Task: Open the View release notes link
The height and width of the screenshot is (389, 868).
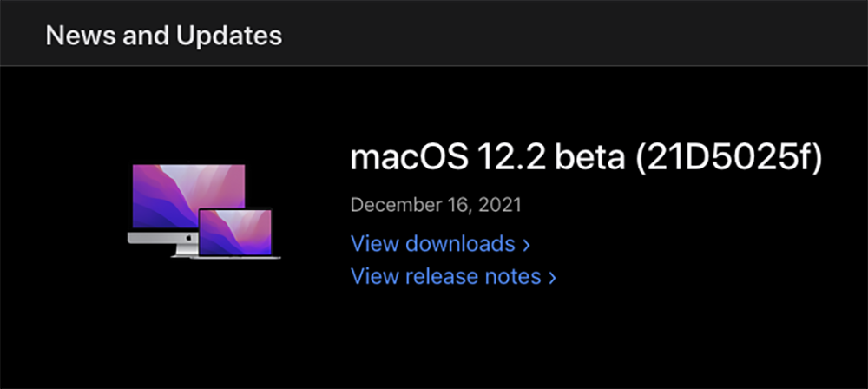Action: click(x=445, y=276)
